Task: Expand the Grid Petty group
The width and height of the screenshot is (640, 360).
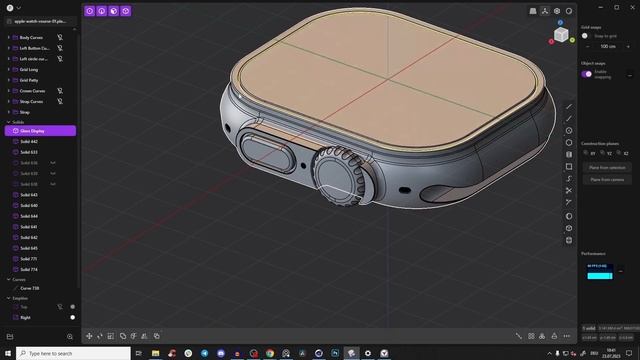Action: click(9, 80)
